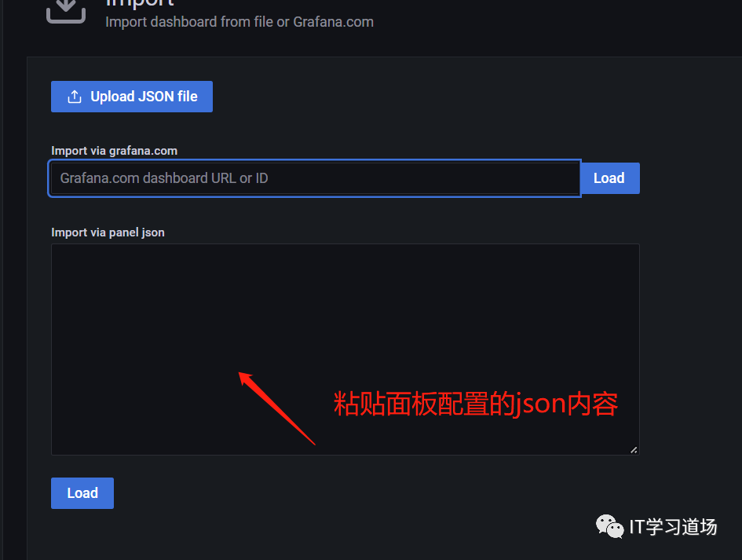Click the Import via grafana.com label
Viewport: 742px width, 560px height.
[x=114, y=151]
